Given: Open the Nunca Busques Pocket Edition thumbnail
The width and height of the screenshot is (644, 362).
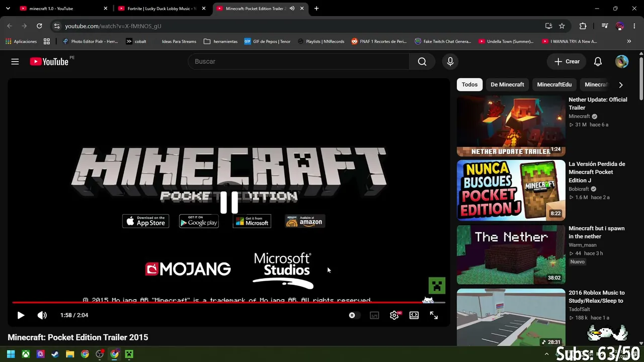Looking at the screenshot, I should 511,191.
